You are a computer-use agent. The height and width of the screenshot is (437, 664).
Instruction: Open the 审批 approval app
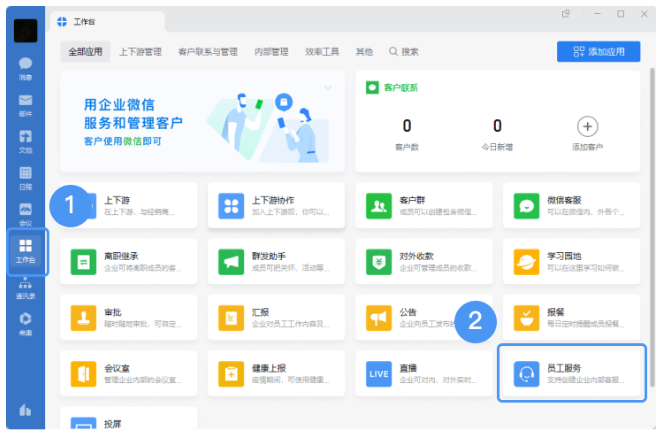pyautogui.click(x=84, y=318)
